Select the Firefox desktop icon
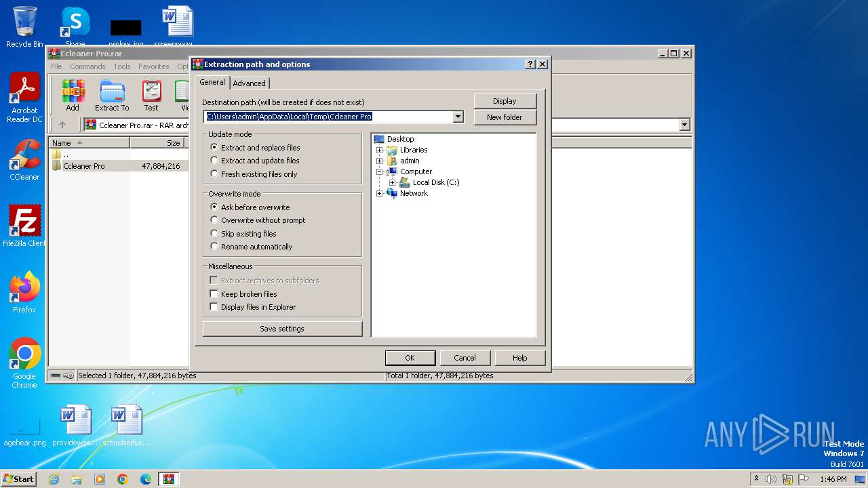 point(24,292)
